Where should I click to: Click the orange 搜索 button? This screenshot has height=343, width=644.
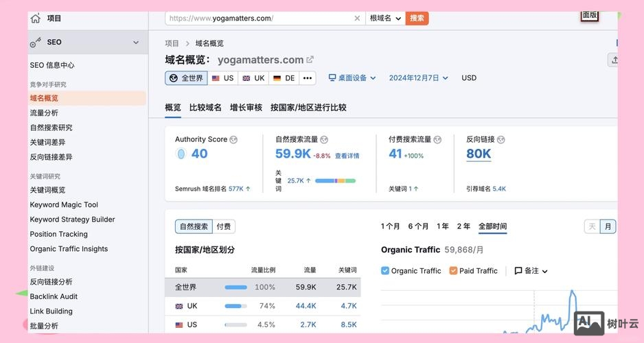(417, 18)
